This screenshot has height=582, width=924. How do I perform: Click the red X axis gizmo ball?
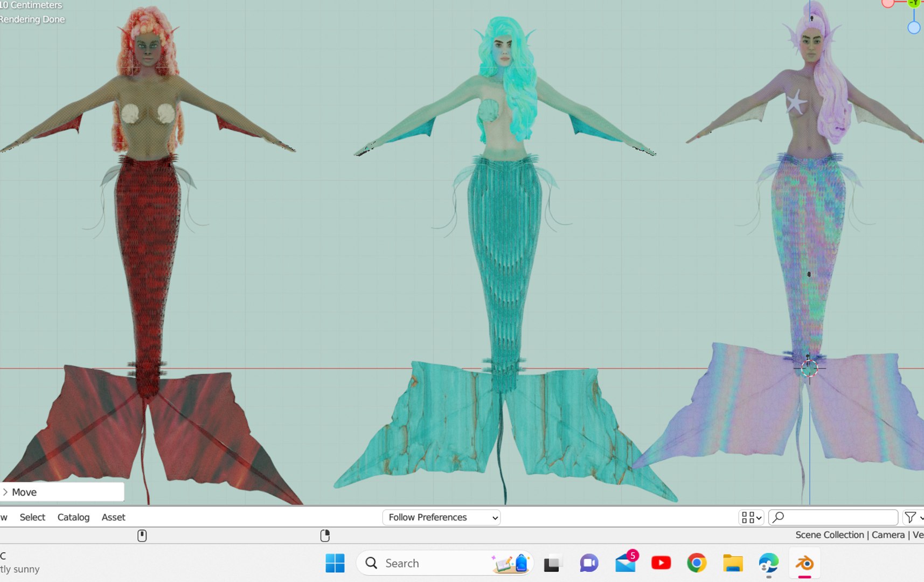[888, 3]
